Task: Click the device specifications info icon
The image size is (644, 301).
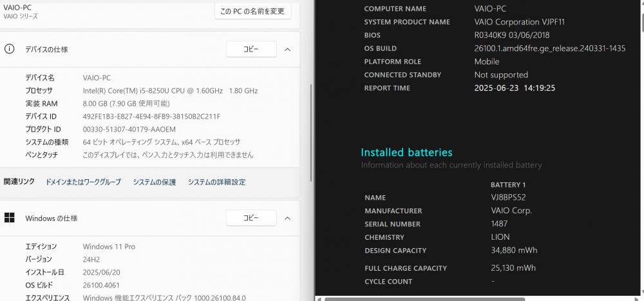Action: 9,49
